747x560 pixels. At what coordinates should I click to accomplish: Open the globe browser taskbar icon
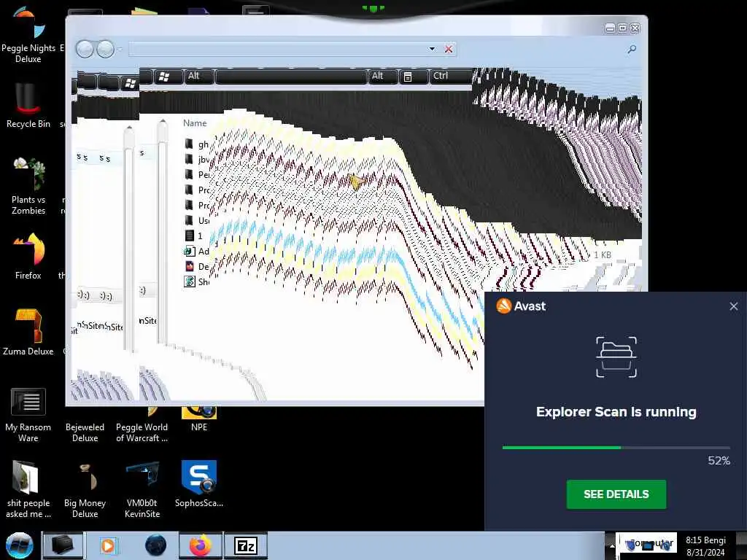[x=155, y=545]
